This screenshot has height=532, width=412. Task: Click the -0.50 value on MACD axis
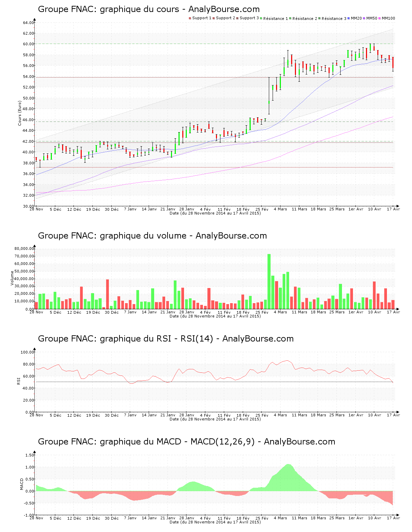coord(29,503)
